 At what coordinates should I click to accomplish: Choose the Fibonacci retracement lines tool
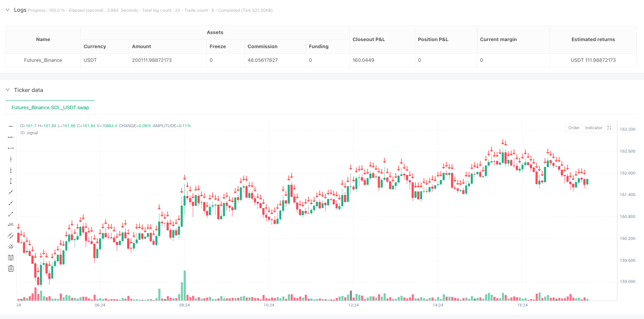pos(11,258)
